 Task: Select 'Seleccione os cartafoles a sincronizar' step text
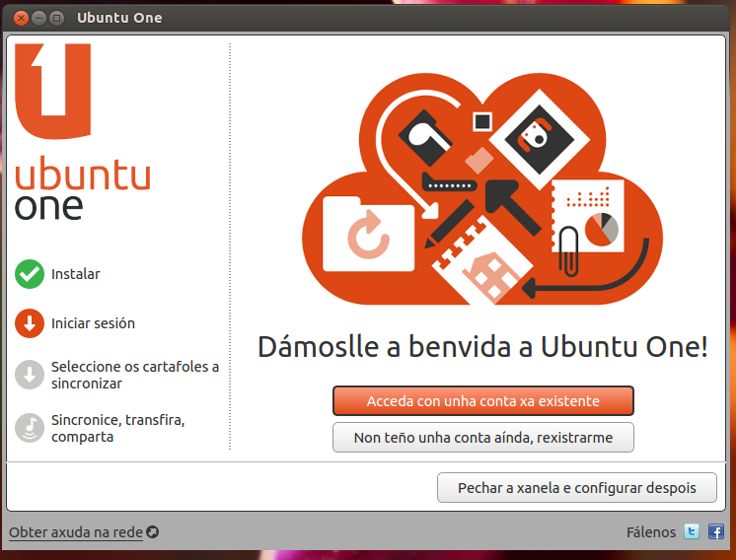[134, 375]
